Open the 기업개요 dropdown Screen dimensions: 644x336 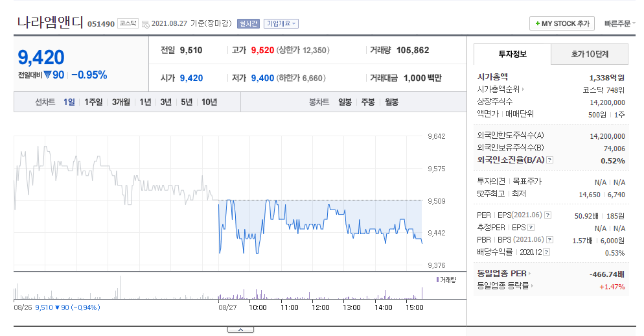[x=281, y=23]
